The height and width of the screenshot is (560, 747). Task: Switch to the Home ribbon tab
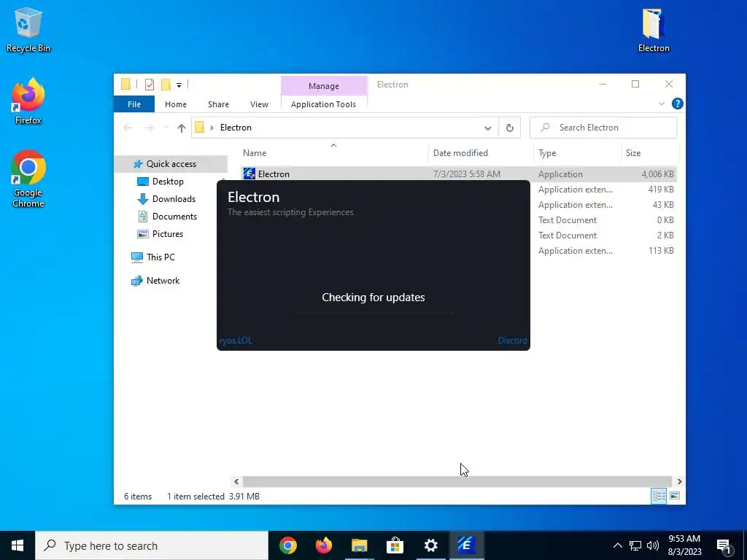(x=176, y=104)
